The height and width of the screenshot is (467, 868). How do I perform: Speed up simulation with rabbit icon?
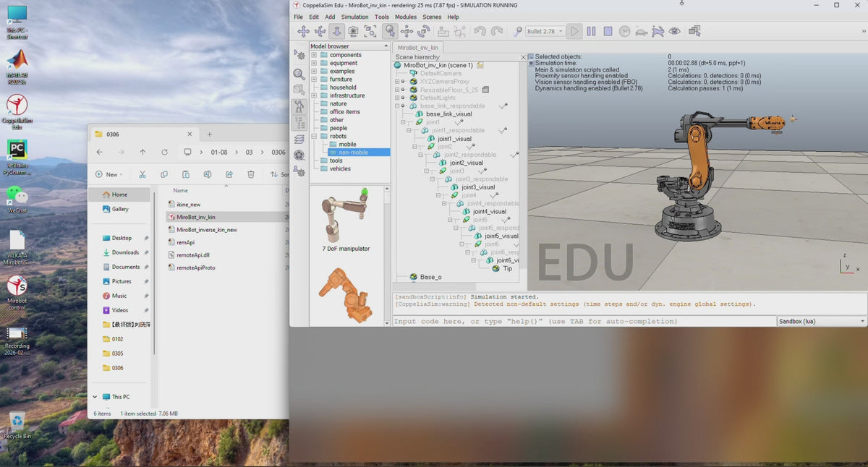[x=658, y=31]
